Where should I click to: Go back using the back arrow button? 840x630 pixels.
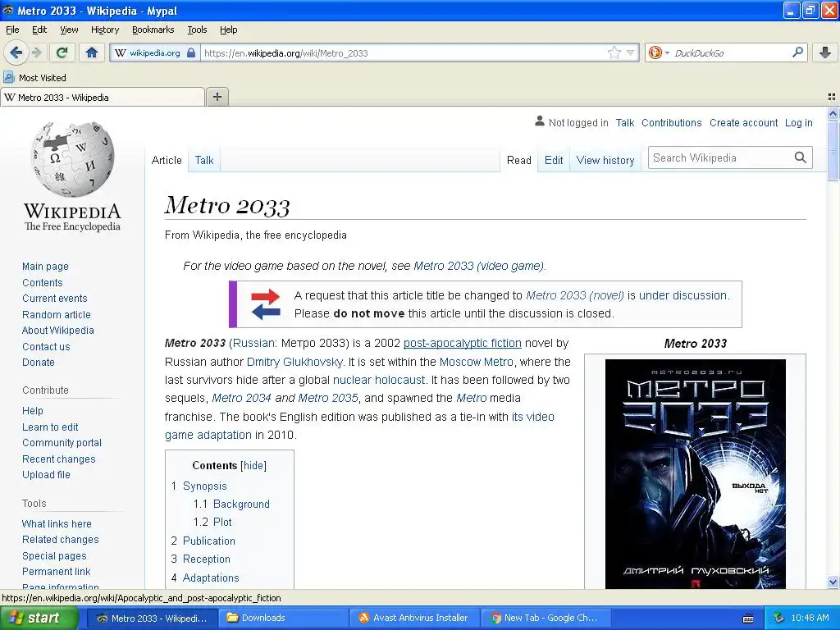16,52
